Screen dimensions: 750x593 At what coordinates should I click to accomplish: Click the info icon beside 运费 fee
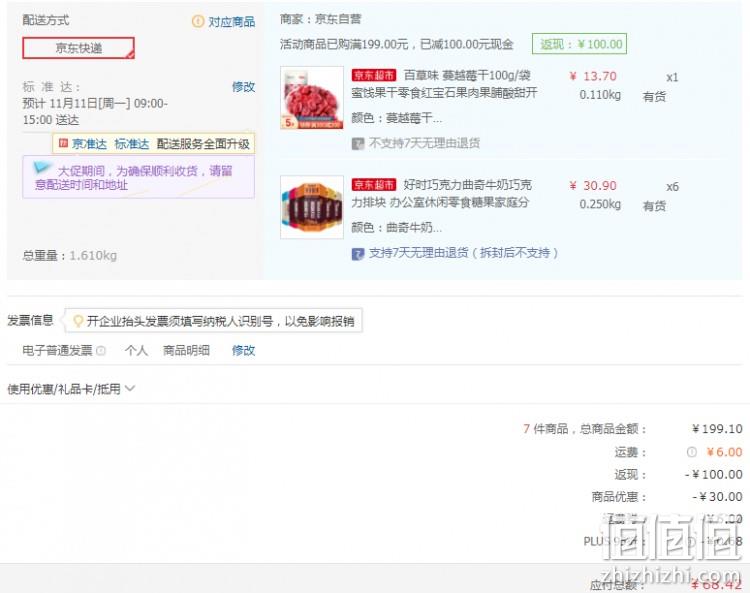coord(692,452)
